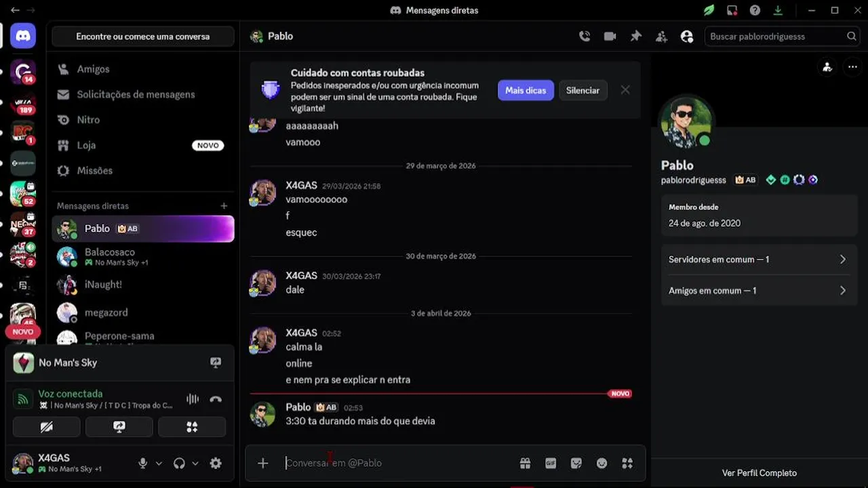Click the Voz conectada status text

click(71, 394)
